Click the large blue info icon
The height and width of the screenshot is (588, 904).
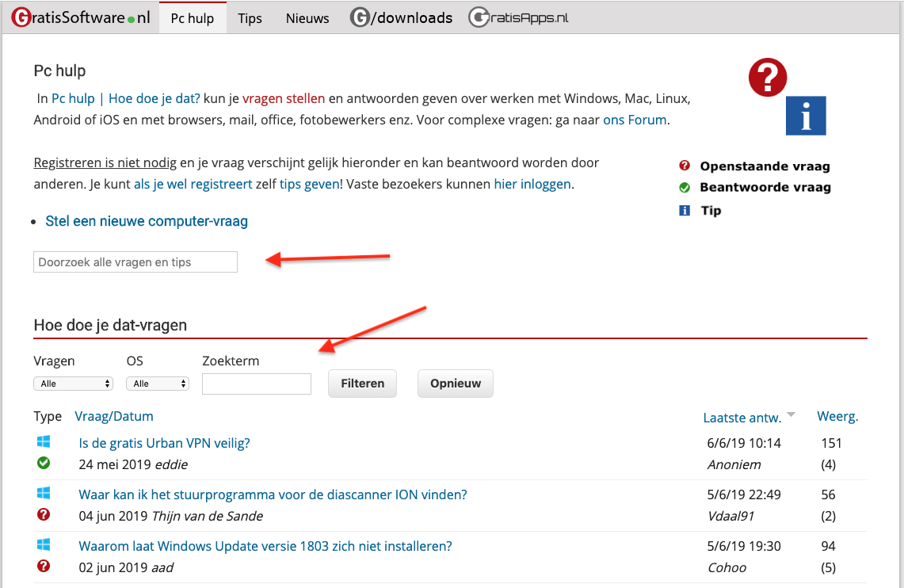[x=806, y=116]
